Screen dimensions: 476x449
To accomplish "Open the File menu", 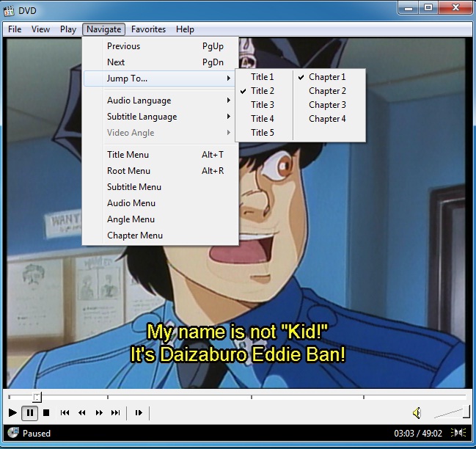I will [x=15, y=29].
